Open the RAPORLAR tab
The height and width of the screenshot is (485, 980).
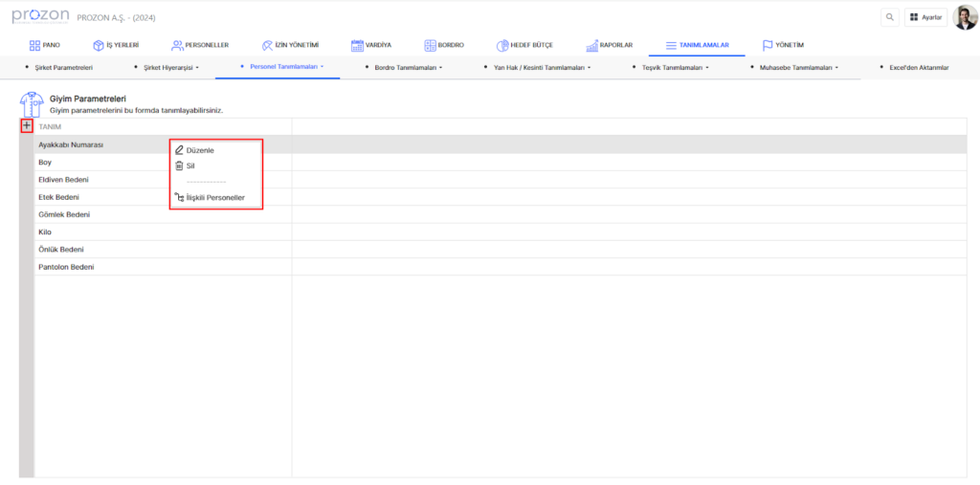click(610, 45)
